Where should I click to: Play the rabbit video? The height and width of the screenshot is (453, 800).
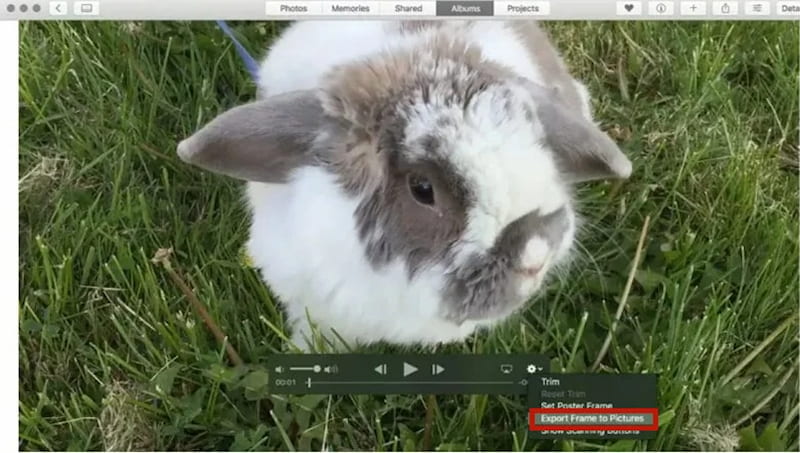click(410, 369)
